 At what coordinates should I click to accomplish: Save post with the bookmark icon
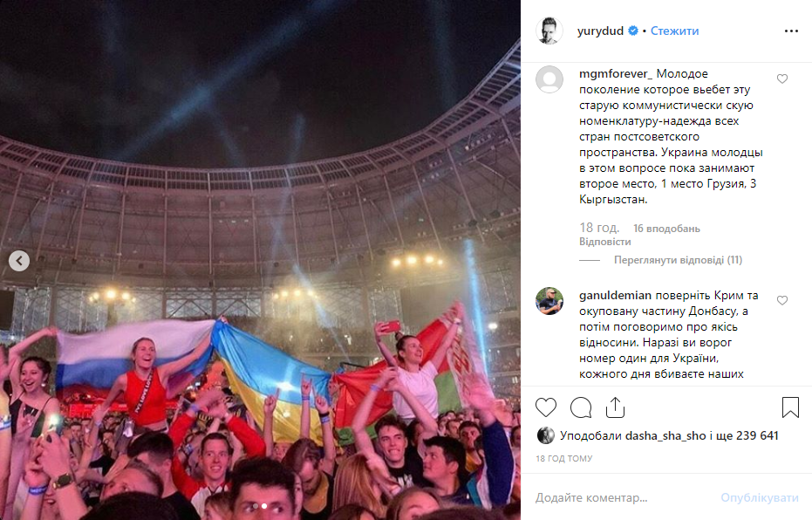click(x=790, y=407)
